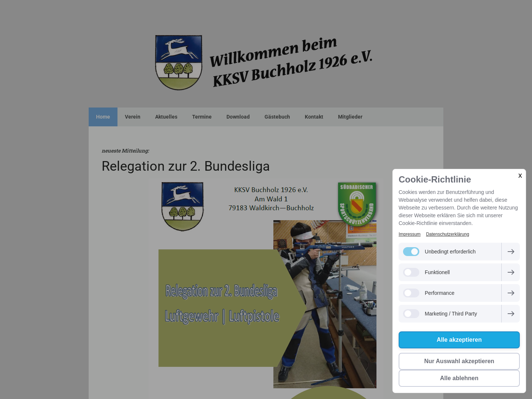This screenshot has width=532, height=399.
Task: Enable Marketing / Third Party switch
Action: (x=411, y=314)
